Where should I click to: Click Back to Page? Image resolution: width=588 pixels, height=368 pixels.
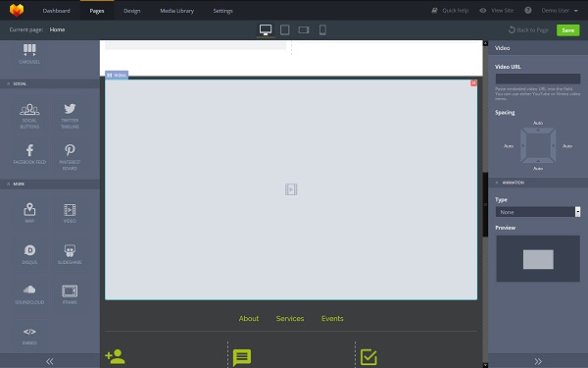click(528, 30)
